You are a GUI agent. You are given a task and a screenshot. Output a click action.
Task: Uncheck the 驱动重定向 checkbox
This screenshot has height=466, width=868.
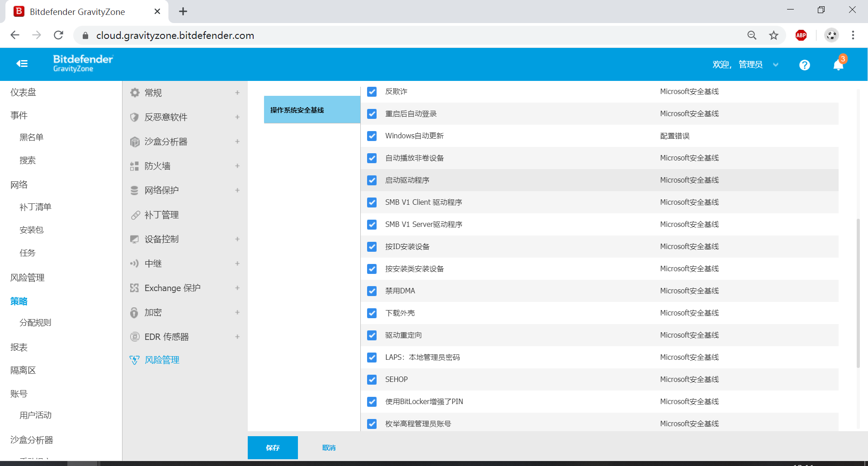pos(372,335)
